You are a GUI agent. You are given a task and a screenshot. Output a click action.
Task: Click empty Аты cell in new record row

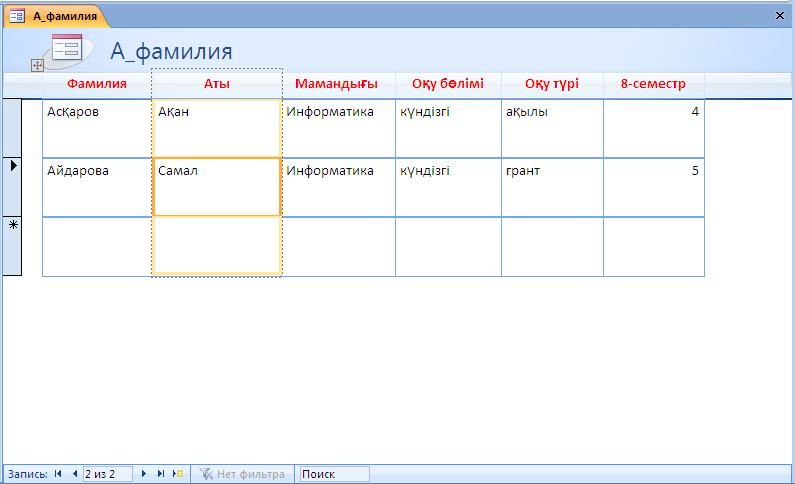pyautogui.click(x=216, y=247)
